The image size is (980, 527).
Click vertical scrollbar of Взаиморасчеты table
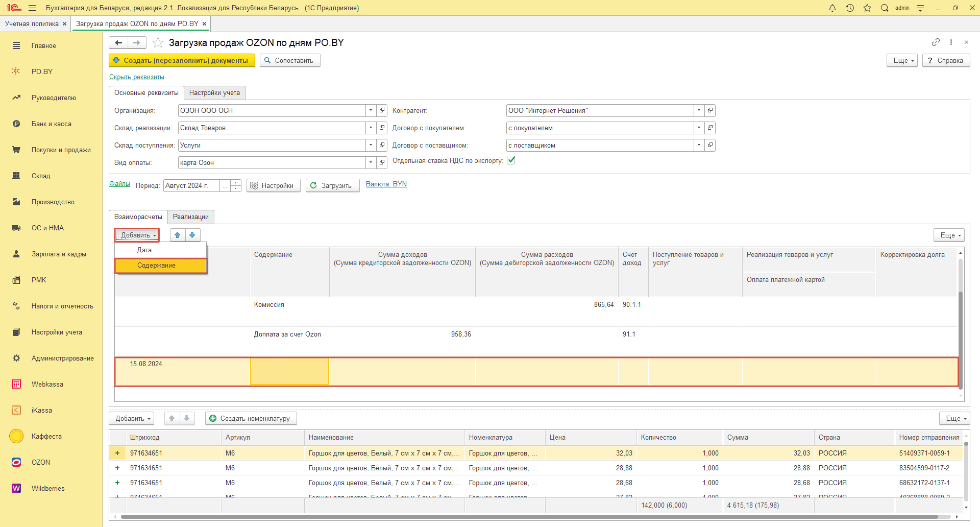[x=960, y=340]
